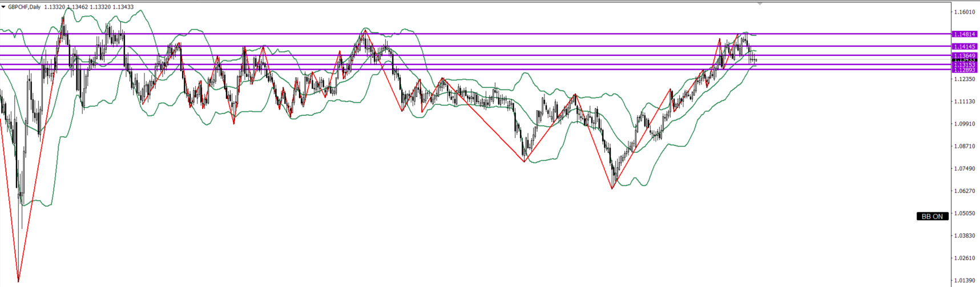Click the 1.01390 price scale value
Image resolution: width=980 pixels, height=287 pixels.
(965, 280)
